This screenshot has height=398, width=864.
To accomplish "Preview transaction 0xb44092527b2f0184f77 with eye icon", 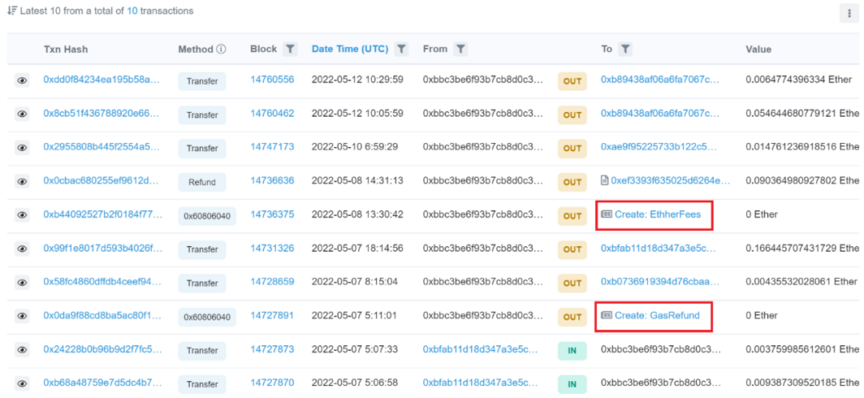I will point(22,216).
